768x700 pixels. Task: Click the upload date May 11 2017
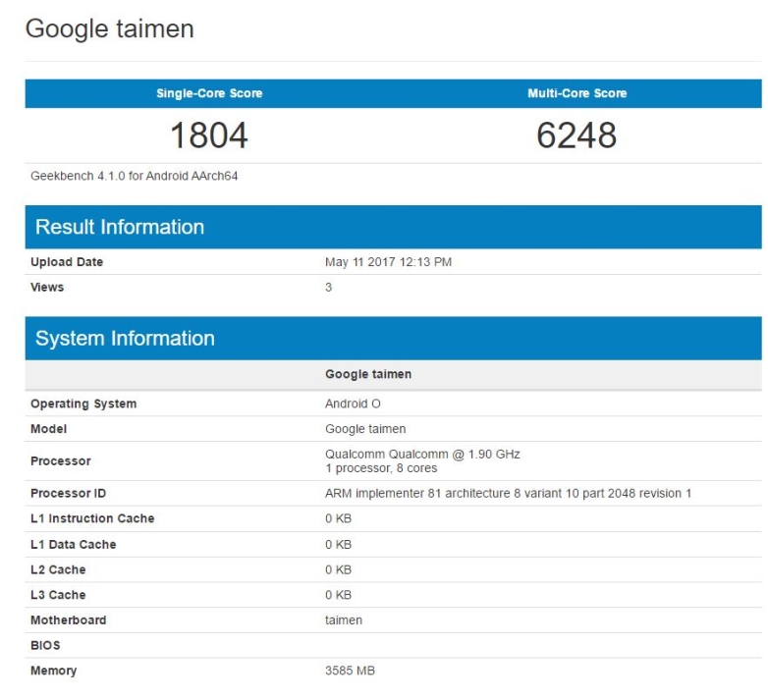(x=388, y=262)
